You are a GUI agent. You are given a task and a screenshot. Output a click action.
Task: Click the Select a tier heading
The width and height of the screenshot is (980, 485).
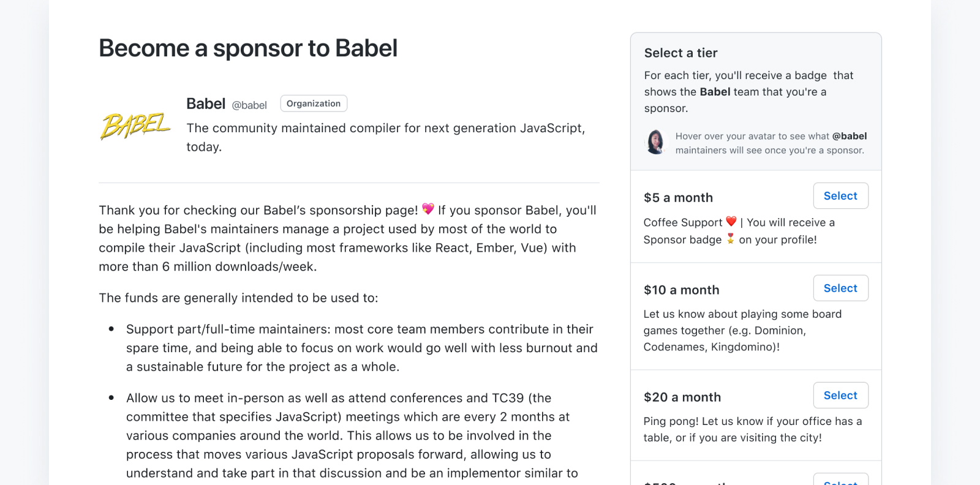pyautogui.click(x=680, y=53)
